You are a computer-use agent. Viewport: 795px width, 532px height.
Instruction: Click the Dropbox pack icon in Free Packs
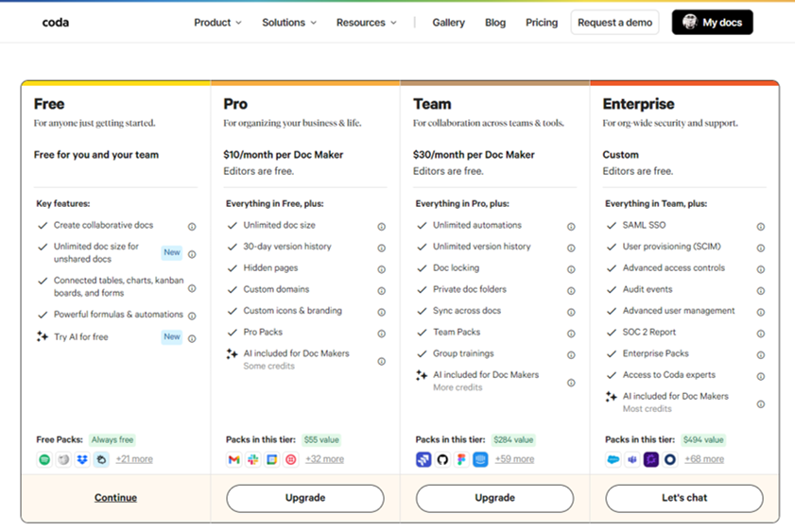coord(82,459)
